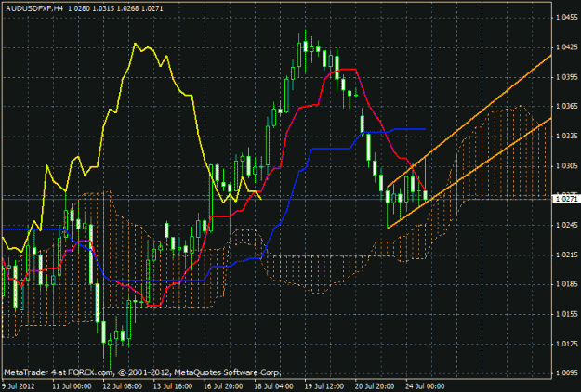Click the open price value 1.0280 in header

tap(79, 8)
